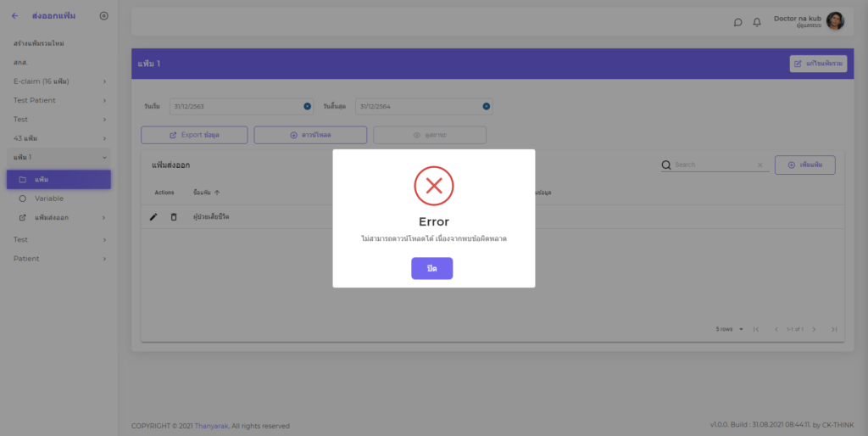Image resolution: width=868 pixels, height=436 pixels.
Task: Select Variable in the sidebar
Action: [x=49, y=198]
